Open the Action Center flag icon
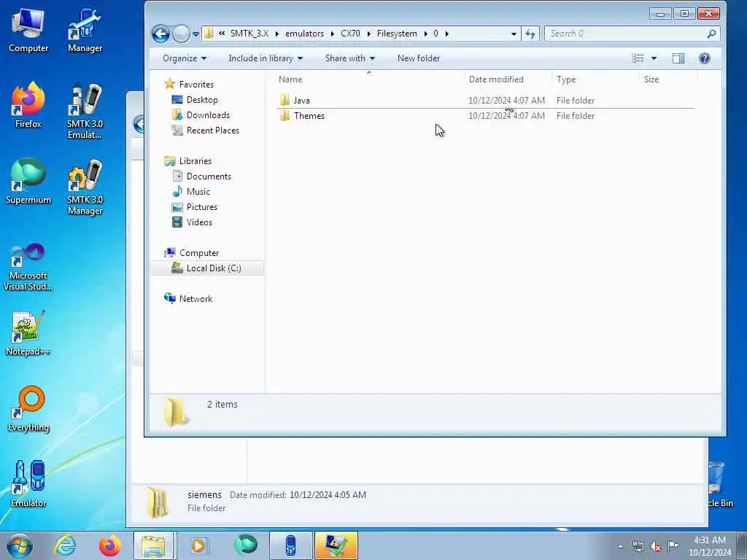747x560 pixels. click(x=673, y=545)
